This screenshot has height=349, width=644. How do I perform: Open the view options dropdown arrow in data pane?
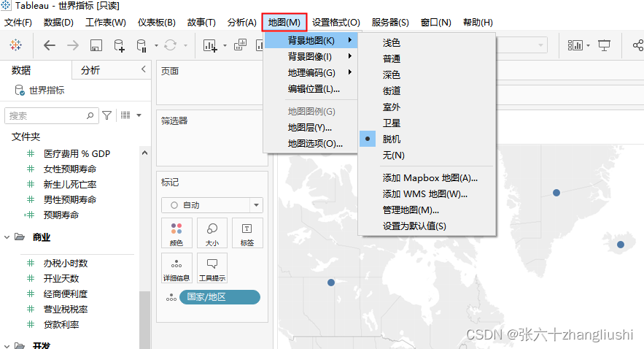(139, 115)
